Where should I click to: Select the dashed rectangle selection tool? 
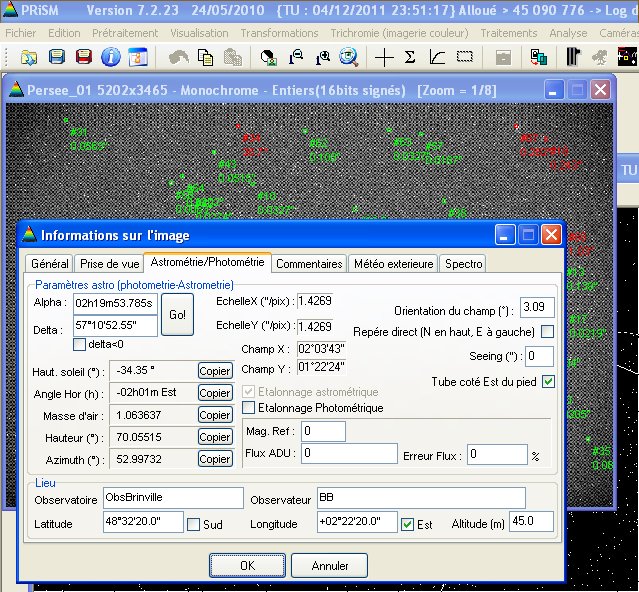(x=464, y=56)
